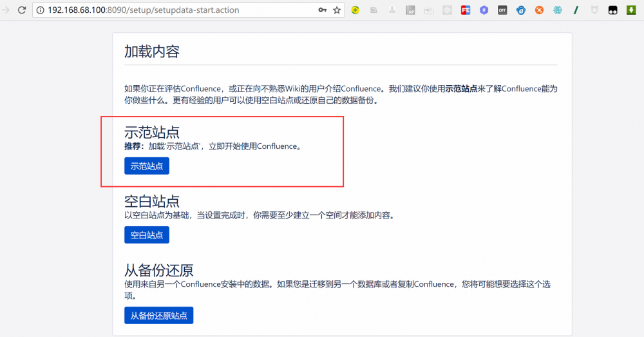Click the 从备份还原站点 button
This screenshot has width=644, height=337.
coord(158,316)
